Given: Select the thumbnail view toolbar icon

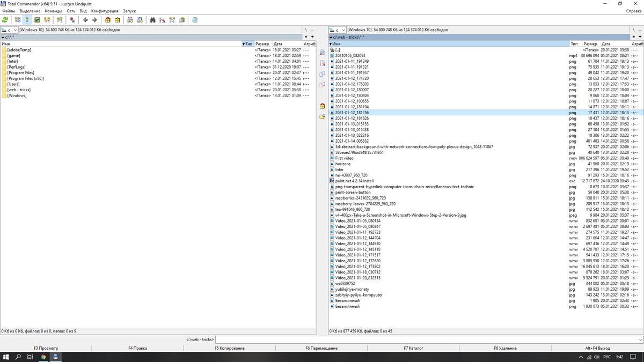Looking at the screenshot, I should coord(38,20).
